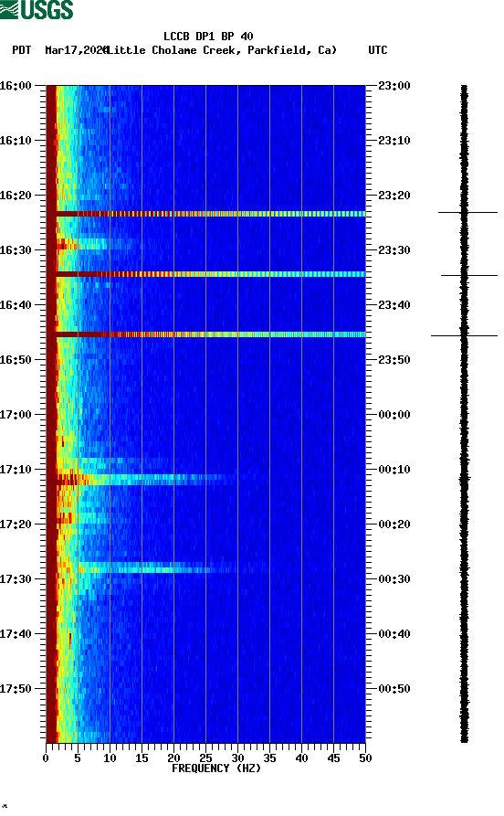Click the 23:30 UTC time label

point(394,249)
